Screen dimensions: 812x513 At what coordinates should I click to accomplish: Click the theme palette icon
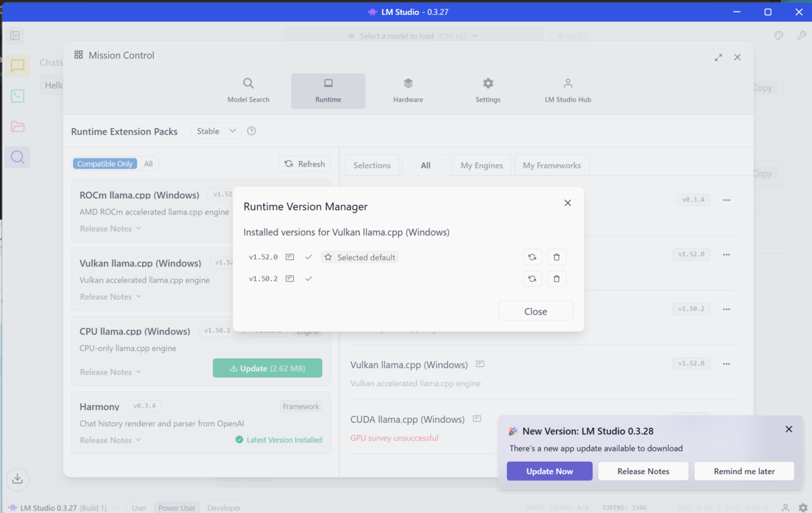779,36
